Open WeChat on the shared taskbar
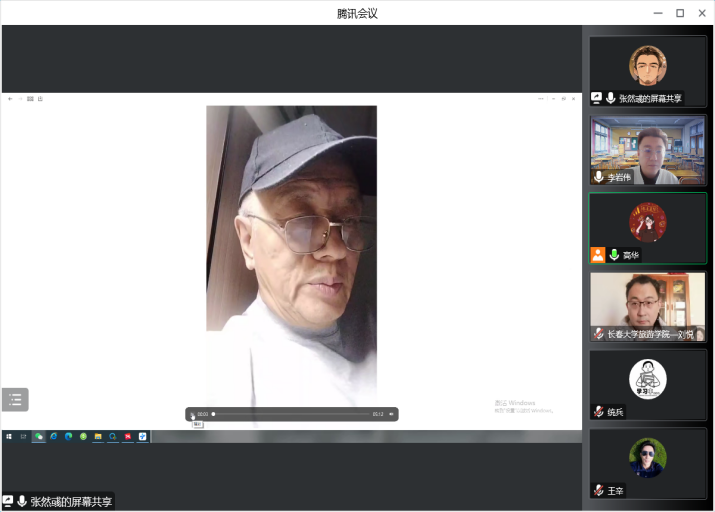 (39, 436)
